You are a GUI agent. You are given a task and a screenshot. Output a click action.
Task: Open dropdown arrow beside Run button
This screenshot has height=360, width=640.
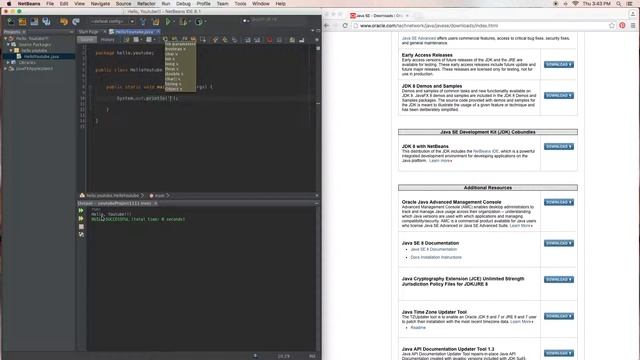[x=174, y=21]
